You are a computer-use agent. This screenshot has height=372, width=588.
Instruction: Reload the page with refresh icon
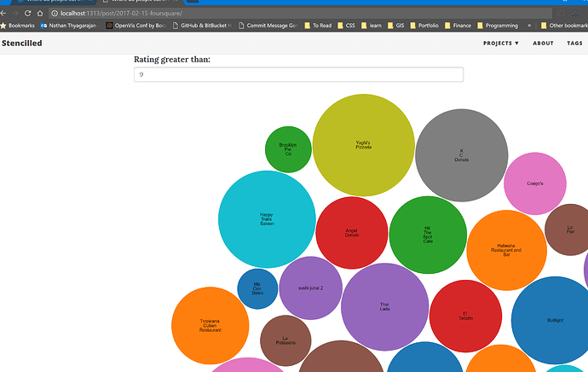pyautogui.click(x=28, y=13)
